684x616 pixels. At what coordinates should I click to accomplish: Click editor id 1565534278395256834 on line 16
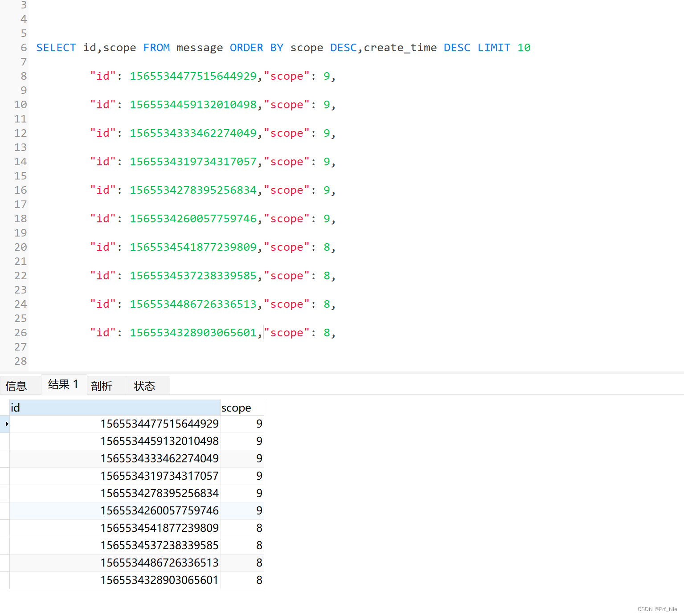tap(193, 190)
